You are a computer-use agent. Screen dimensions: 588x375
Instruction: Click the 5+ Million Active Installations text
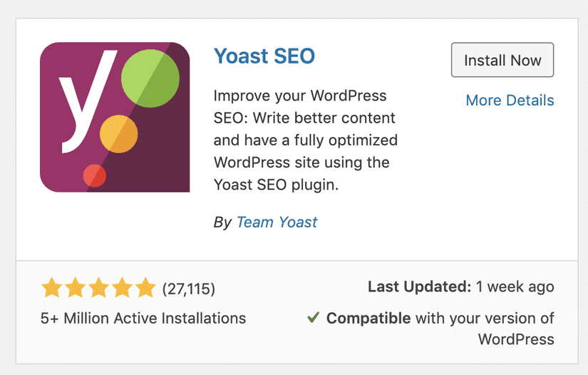pyautogui.click(x=143, y=318)
